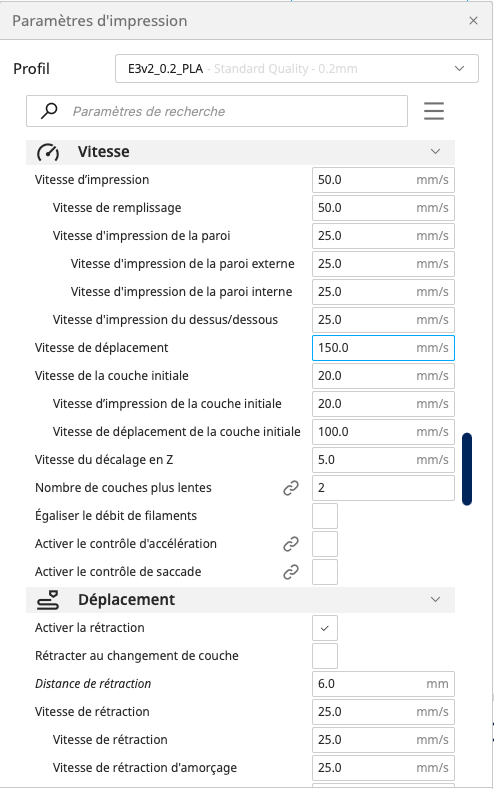This screenshot has height=789, width=494.
Task: Close the Paramètres d'impression panel
Action: tap(473, 21)
